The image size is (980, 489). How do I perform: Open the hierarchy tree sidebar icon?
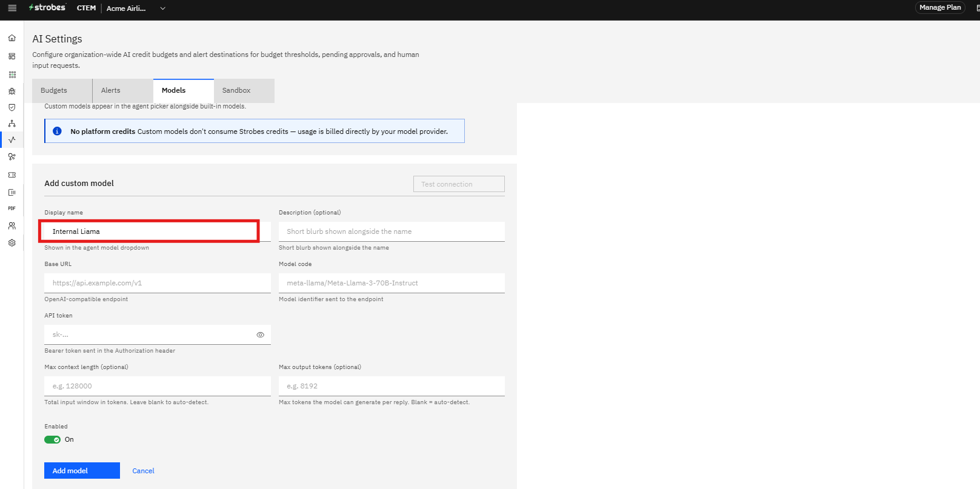coord(12,124)
